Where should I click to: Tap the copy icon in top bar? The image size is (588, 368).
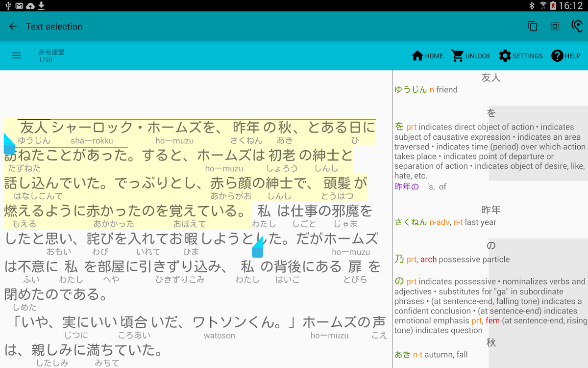pos(533,26)
